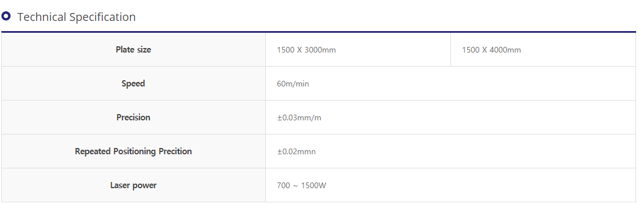Click 1500W in the laser power value
Viewport: 644px width, 213px height.
314,185
